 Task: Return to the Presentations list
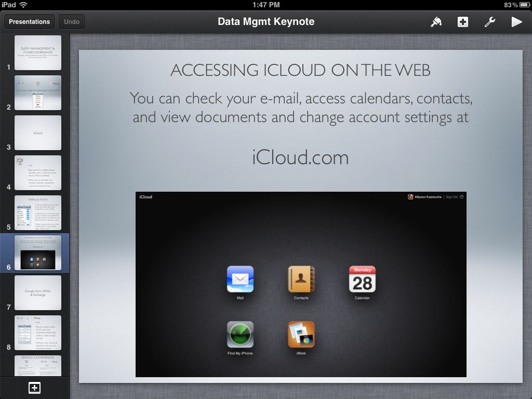point(29,21)
